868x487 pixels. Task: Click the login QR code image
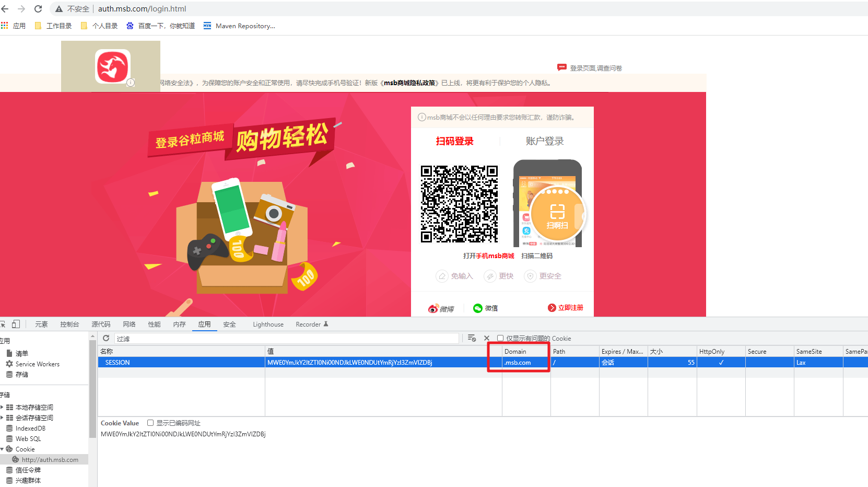pos(460,204)
